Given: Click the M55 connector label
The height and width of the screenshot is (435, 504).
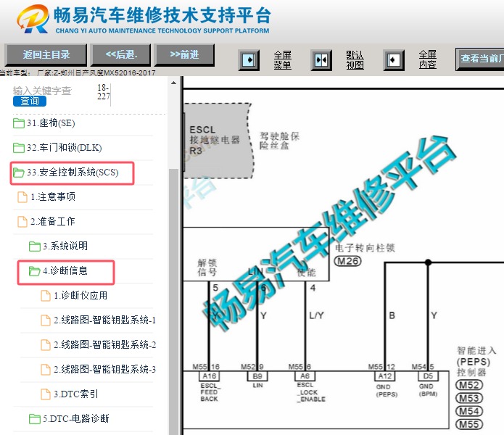Looking at the screenshot, I should coord(469,424).
